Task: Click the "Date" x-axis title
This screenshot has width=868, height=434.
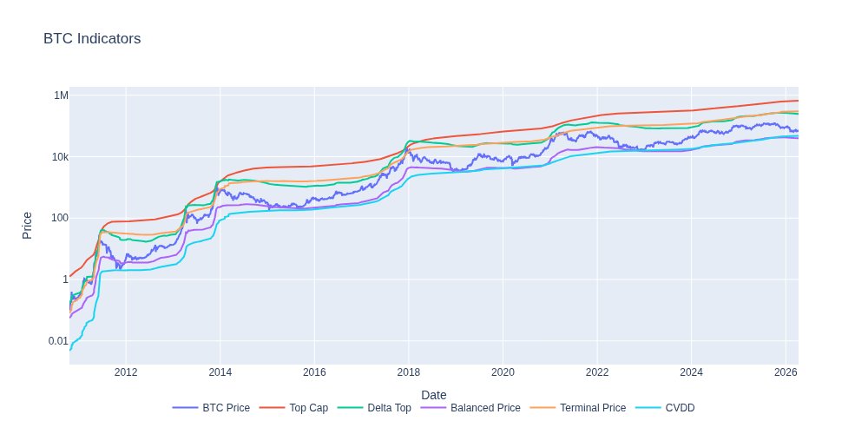Action: click(x=433, y=395)
